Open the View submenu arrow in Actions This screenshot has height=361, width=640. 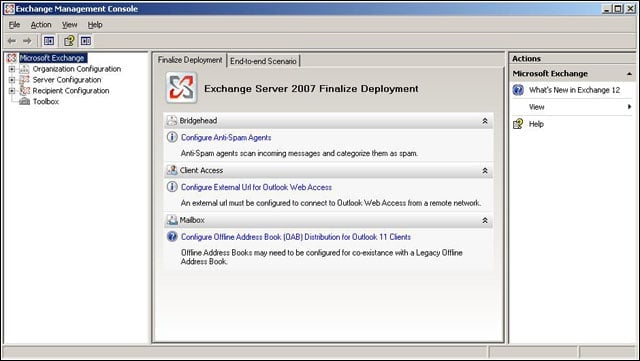tap(629, 107)
